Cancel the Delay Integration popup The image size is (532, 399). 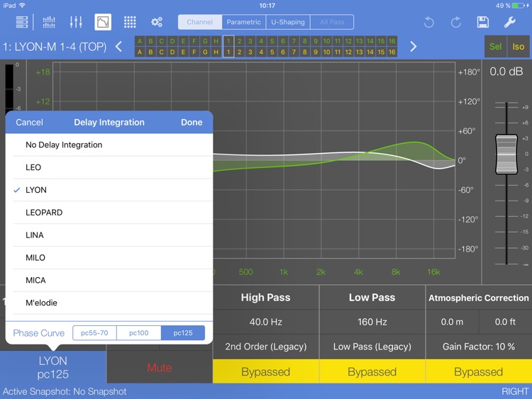(x=30, y=123)
